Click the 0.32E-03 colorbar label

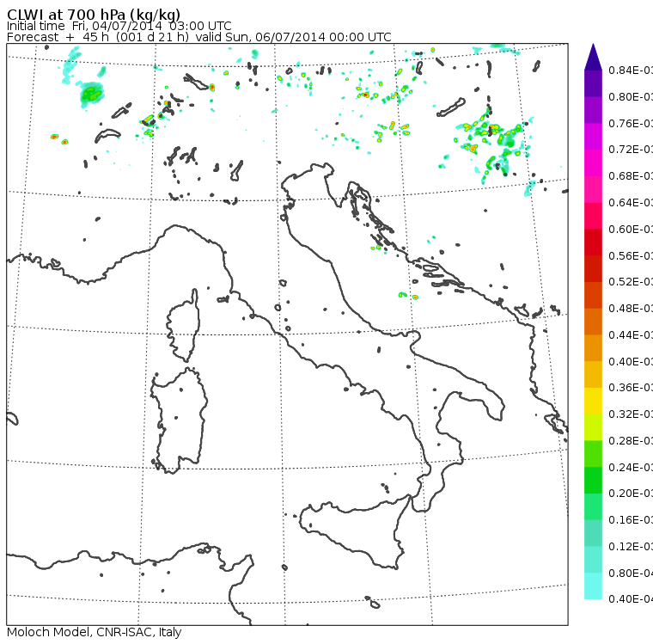click(631, 414)
